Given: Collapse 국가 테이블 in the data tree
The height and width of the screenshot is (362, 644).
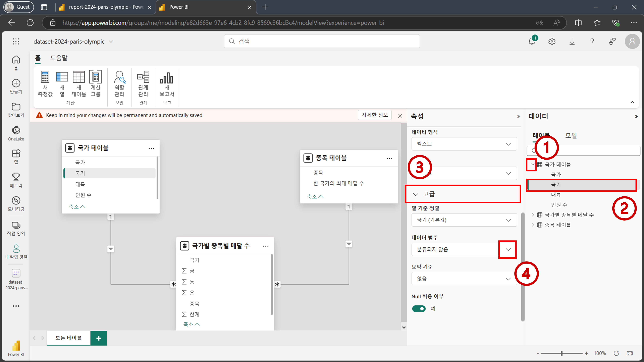Looking at the screenshot, I should point(532,164).
